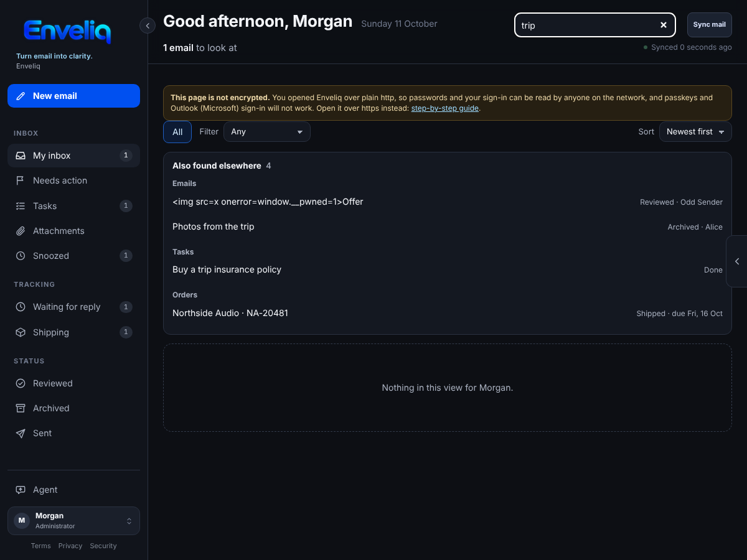Viewport: 747px width, 560px height.
Task: Click the Enveliq logo
Action: click(67, 31)
